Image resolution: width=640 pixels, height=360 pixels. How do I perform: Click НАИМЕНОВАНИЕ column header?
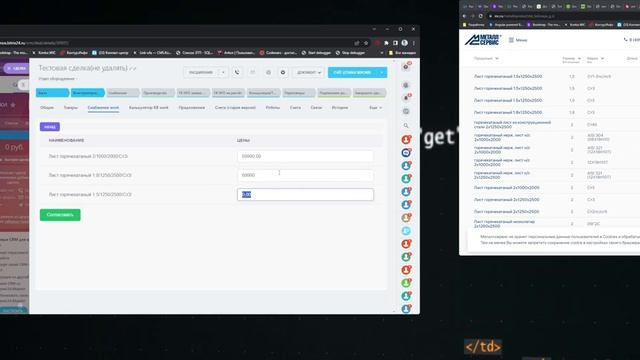coord(67,140)
